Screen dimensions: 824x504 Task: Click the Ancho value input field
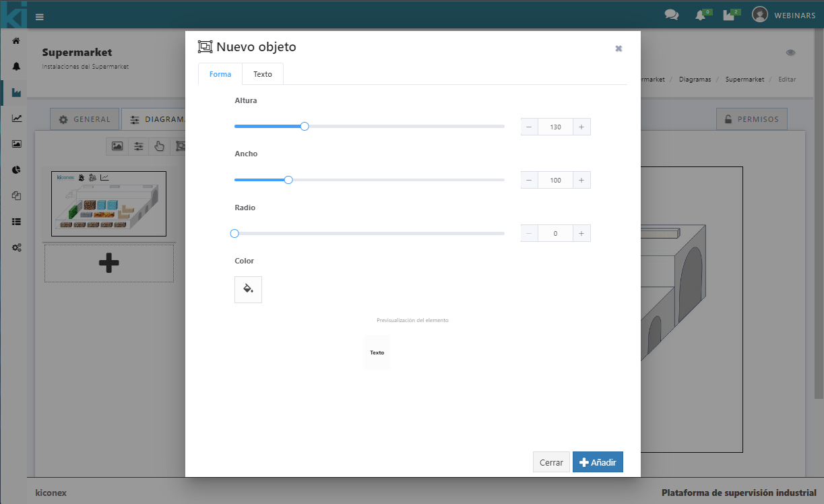tap(555, 180)
